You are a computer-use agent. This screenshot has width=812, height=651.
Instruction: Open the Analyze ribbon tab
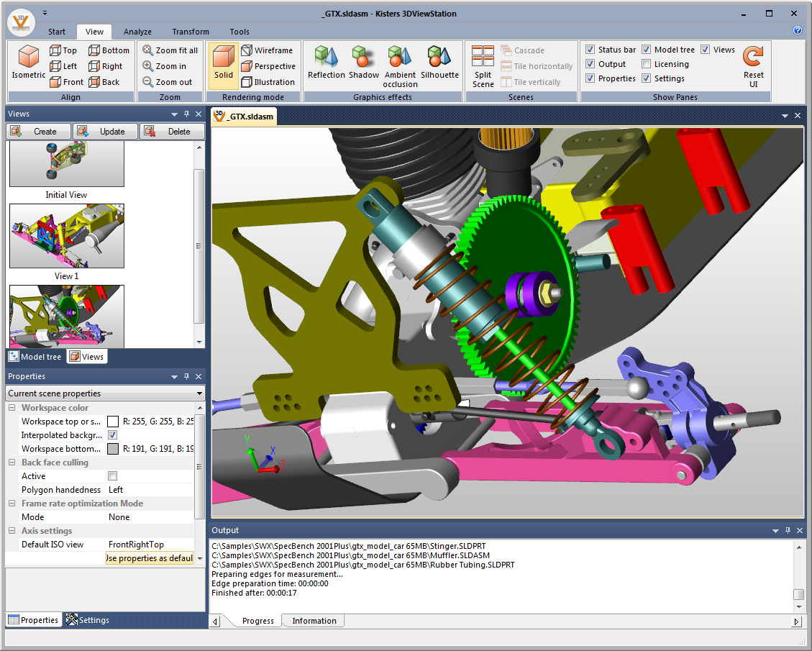(137, 32)
